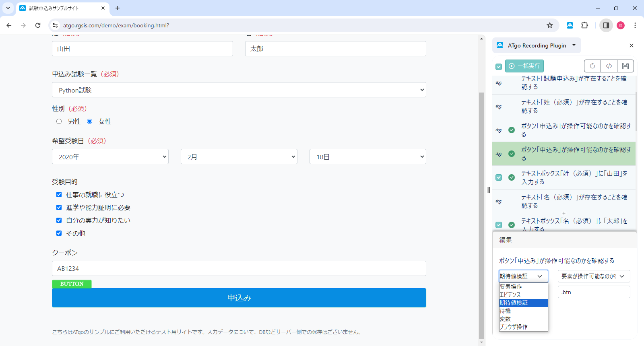This screenshot has height=346, width=644.
Task: Open the code view icon in the ATgo panel
Action: 609,66
